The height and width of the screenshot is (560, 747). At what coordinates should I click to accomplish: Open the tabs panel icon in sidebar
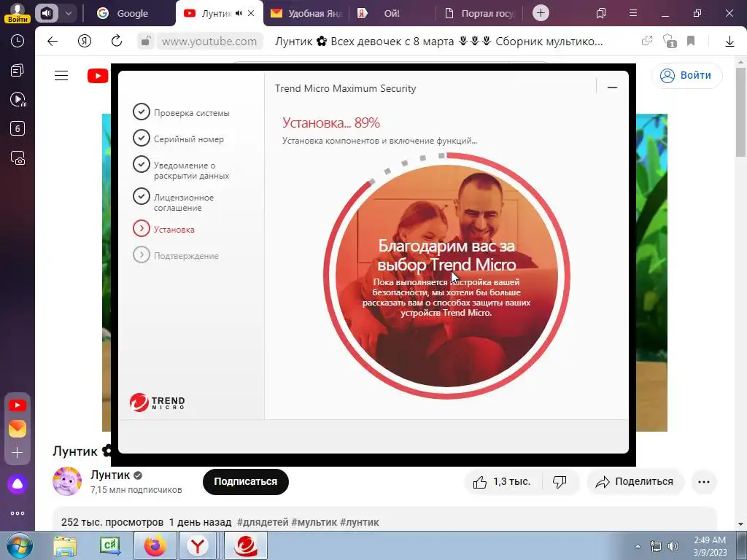pos(18,71)
